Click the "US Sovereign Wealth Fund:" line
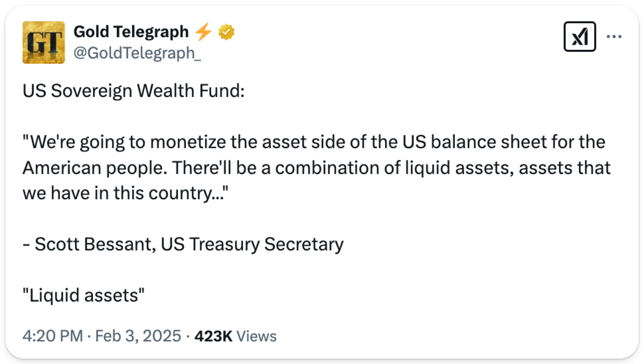 point(133,91)
